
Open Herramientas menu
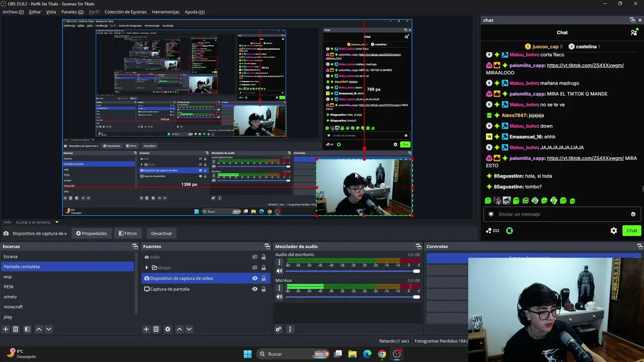pos(166,12)
